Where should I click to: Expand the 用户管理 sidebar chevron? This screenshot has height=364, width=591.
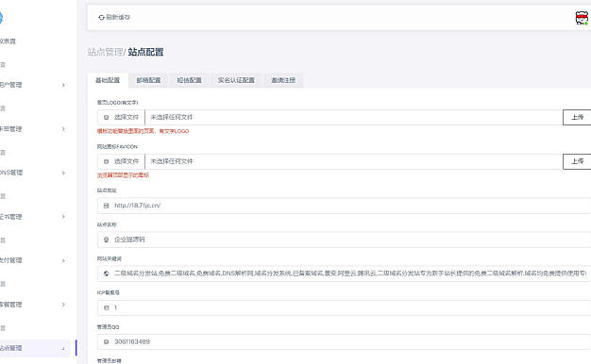[63, 85]
